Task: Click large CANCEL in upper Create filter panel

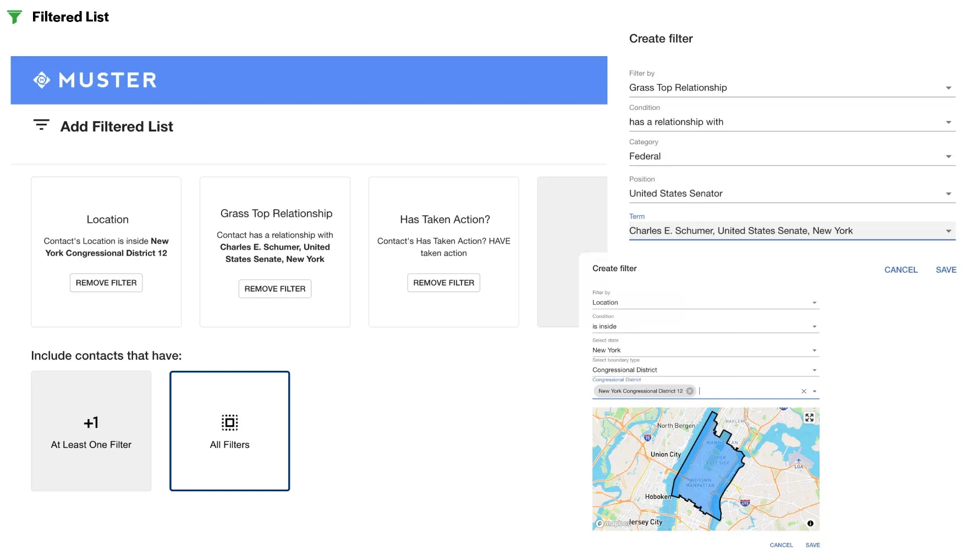Action: (901, 270)
